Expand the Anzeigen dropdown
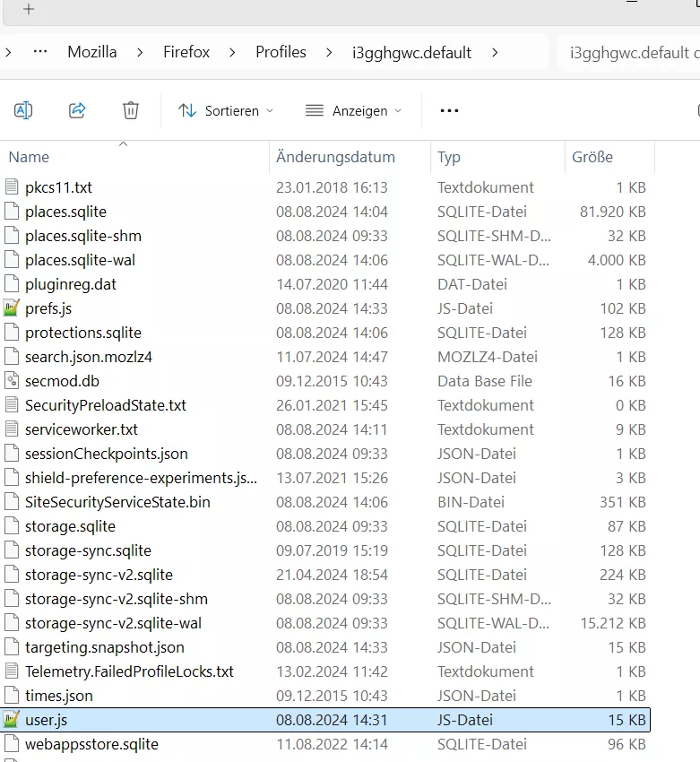The height and width of the screenshot is (762, 700). (x=353, y=111)
